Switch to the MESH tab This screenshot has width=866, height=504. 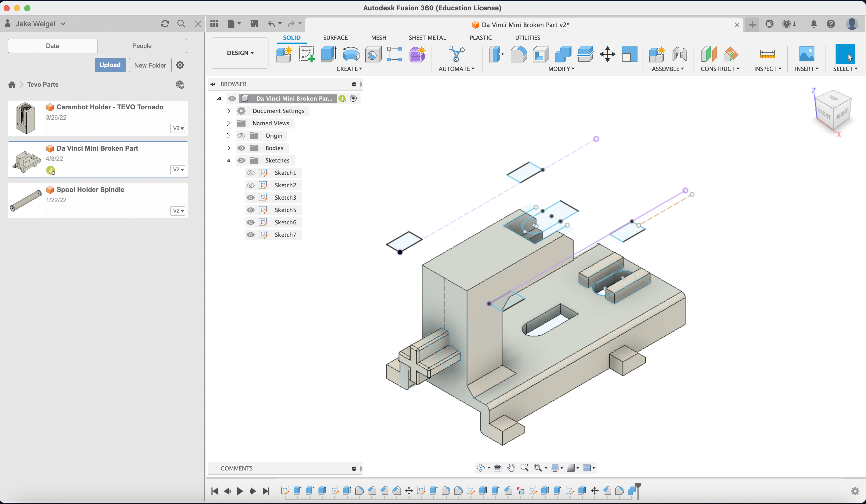[378, 37]
